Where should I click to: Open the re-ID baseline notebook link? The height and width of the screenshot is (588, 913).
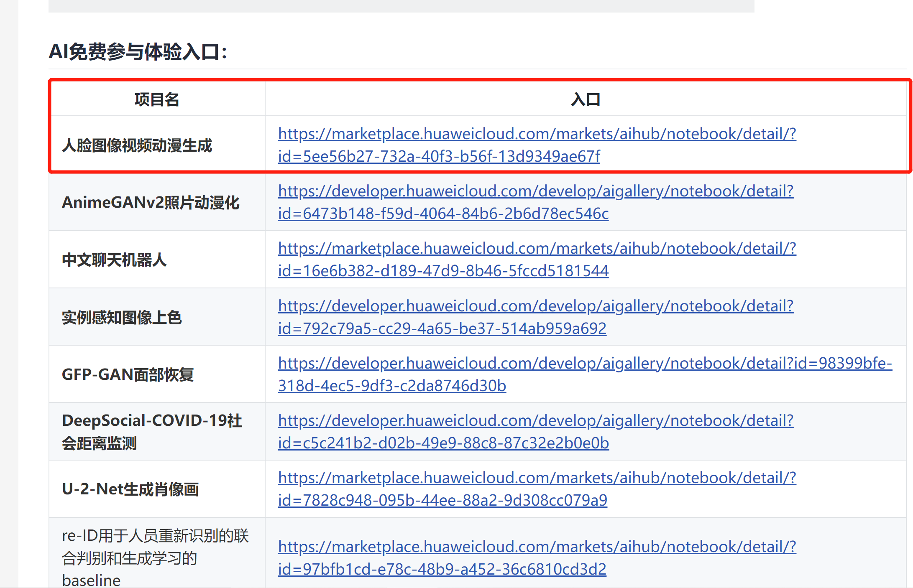point(537,547)
